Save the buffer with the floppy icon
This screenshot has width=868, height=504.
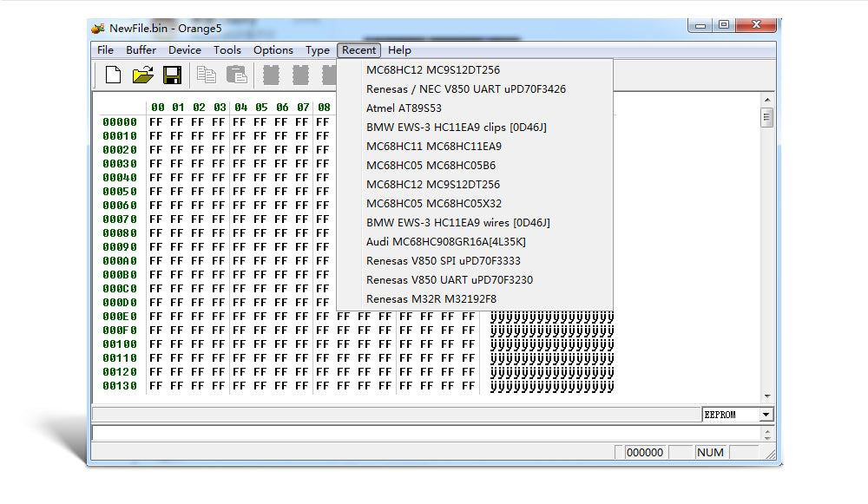coord(172,75)
